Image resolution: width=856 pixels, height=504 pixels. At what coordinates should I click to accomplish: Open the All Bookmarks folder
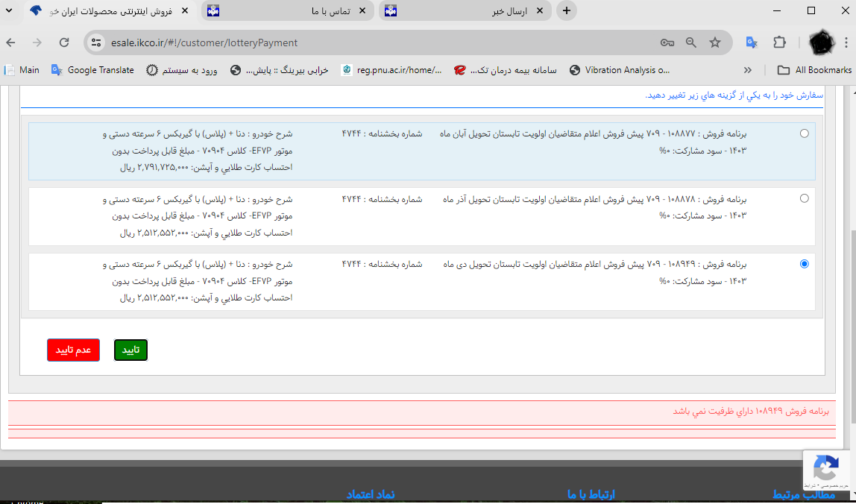[814, 70]
